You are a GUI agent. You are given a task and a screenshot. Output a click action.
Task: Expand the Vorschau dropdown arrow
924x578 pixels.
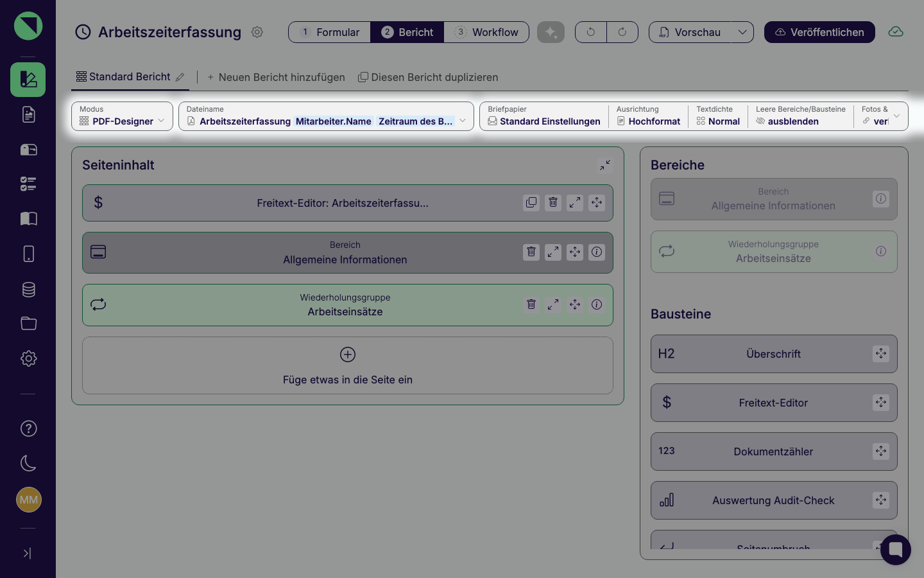(742, 32)
